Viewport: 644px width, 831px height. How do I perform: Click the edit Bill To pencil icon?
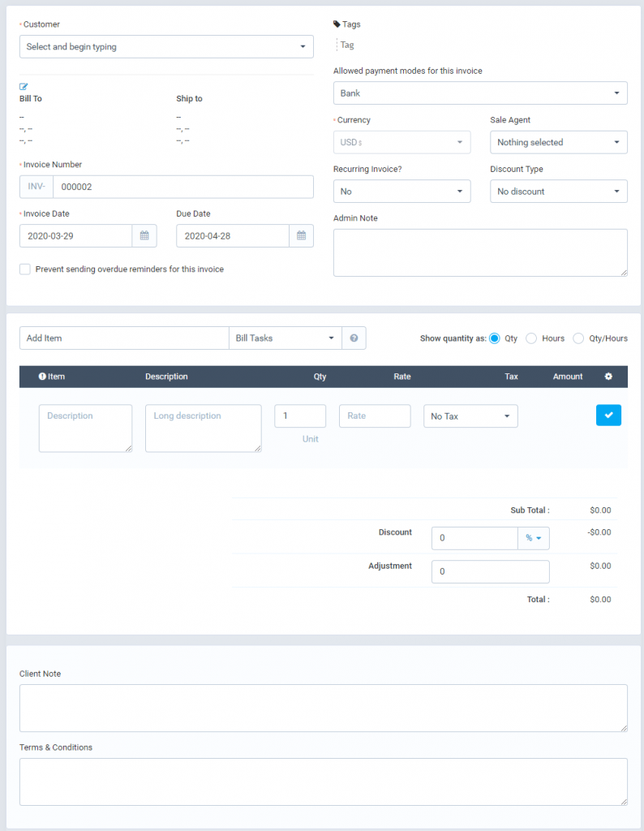pyautogui.click(x=24, y=86)
